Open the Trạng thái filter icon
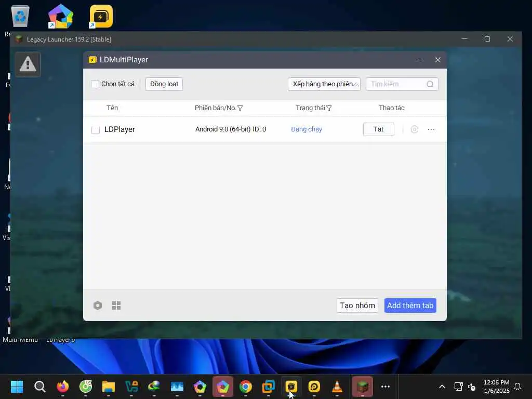Screen dimensions: 532x399 pyautogui.click(x=329, y=108)
